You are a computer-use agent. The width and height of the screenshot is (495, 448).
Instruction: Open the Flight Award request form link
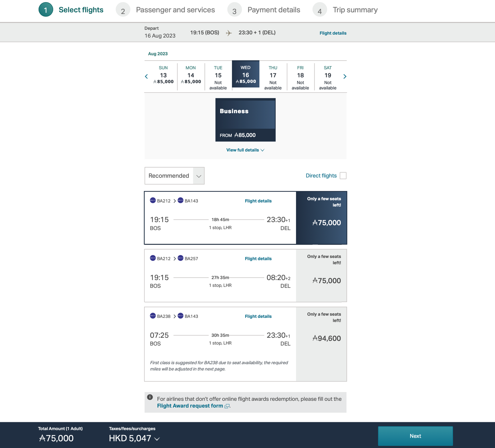click(x=190, y=406)
